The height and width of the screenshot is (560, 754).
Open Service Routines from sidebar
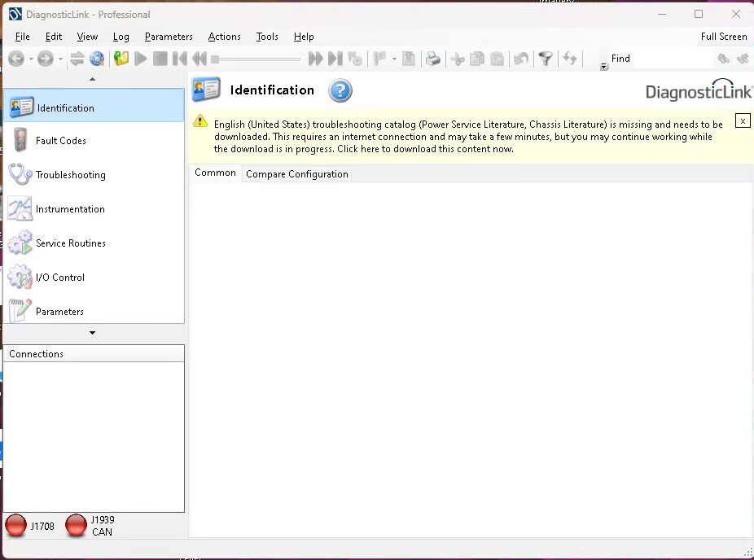click(x=70, y=243)
